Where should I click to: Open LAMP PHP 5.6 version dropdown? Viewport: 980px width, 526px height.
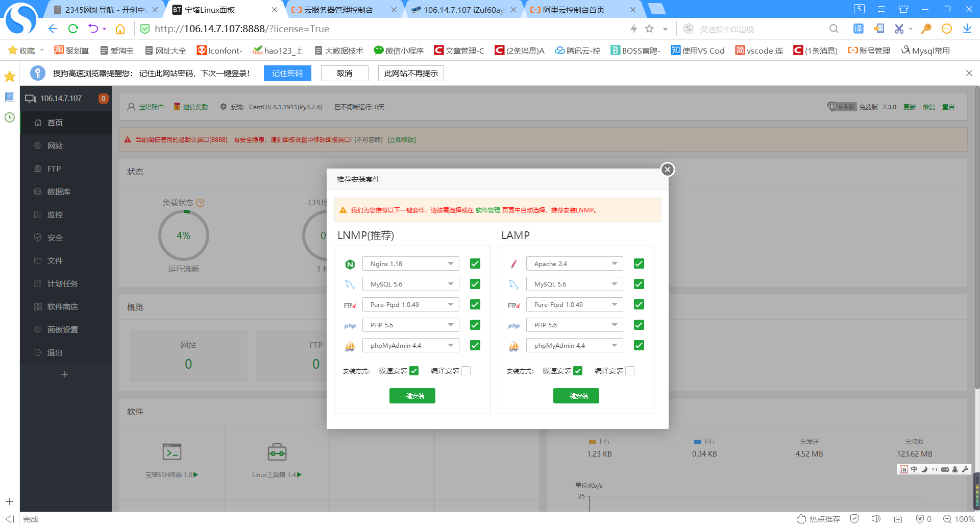tap(575, 325)
